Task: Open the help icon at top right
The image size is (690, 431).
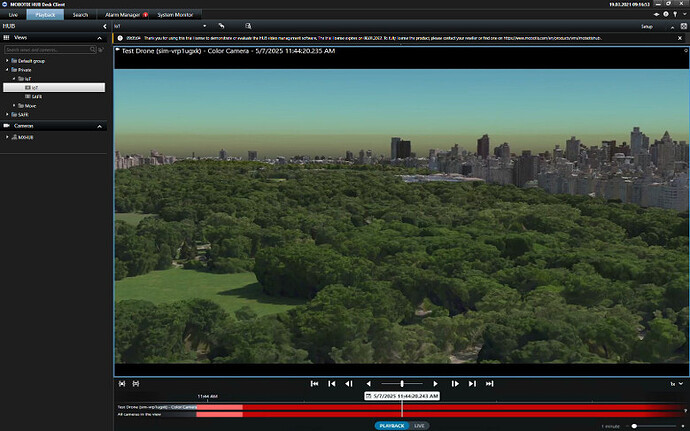Action: (666, 15)
